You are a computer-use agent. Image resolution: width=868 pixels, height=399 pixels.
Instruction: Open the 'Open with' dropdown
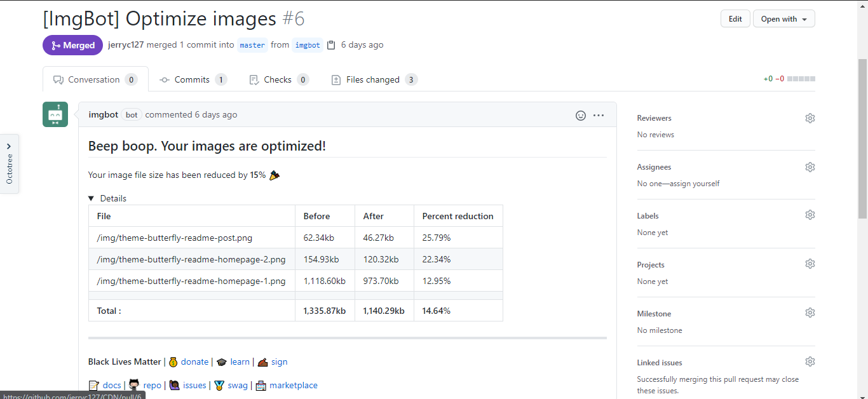pos(783,18)
